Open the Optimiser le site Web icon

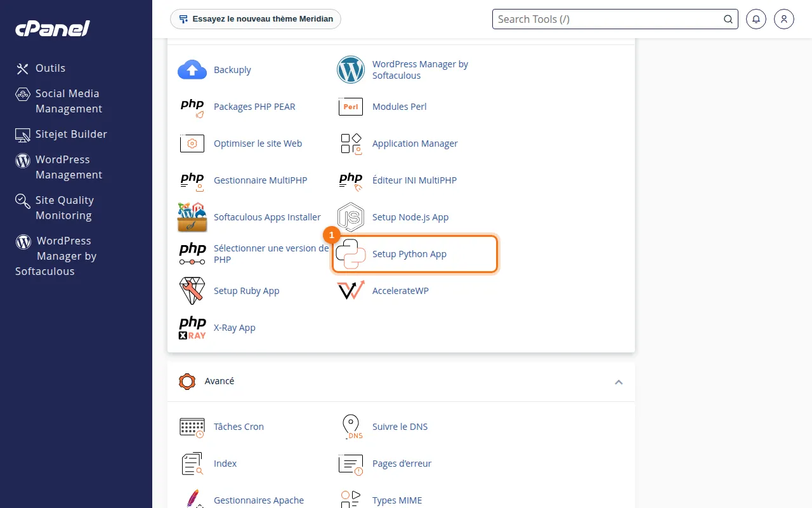coord(192,144)
